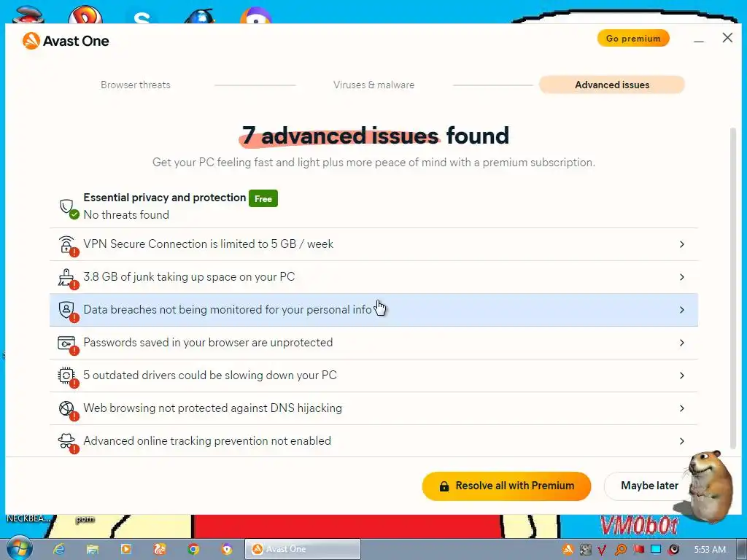Click the red V tray icon
This screenshot has width=747, height=560.
pyautogui.click(x=602, y=550)
